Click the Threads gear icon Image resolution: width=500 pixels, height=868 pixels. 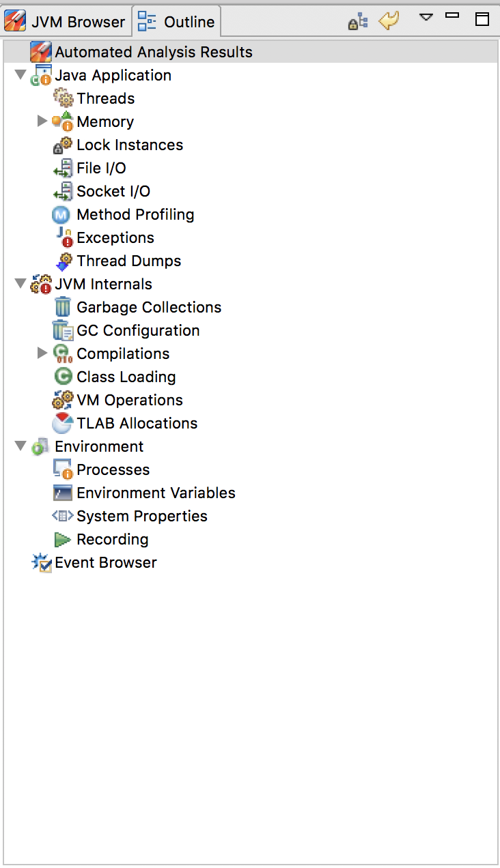63,98
